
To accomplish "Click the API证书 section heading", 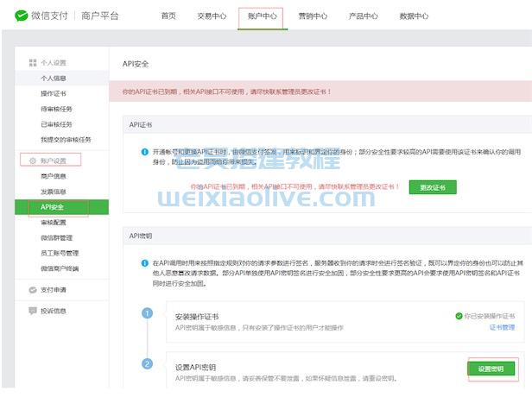I will 141,125.
